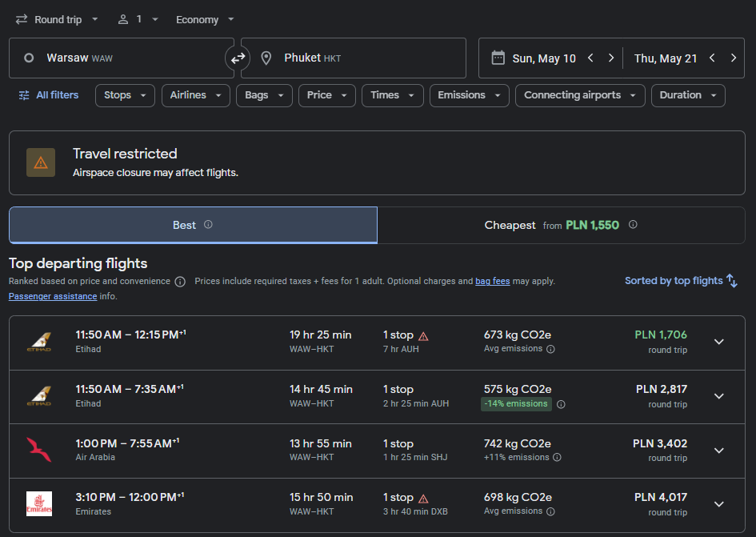Click warning triangle on 7 hr AUH stop
Viewport: 756px width, 537px height.
pos(423,336)
